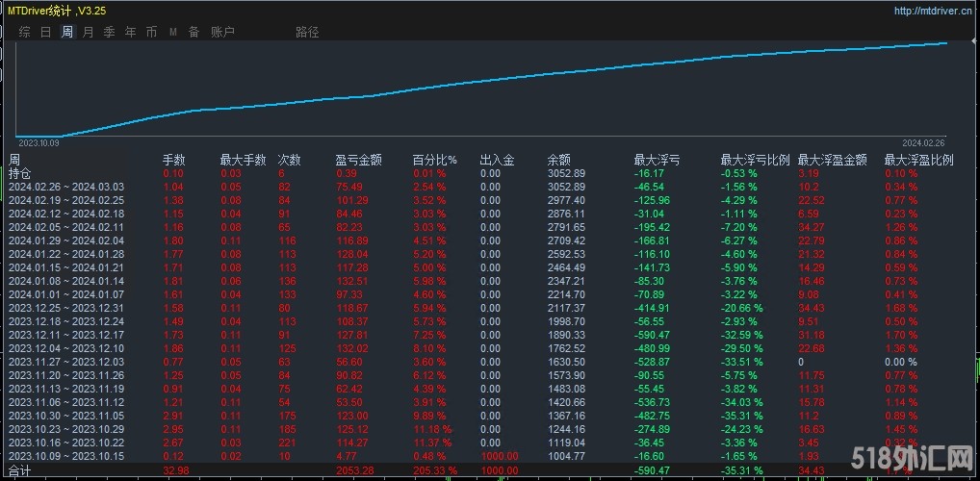The width and height of the screenshot is (980, 481).
Task: Select week row 2023.11.06 ~ 2023.11.12
Action: [66, 403]
